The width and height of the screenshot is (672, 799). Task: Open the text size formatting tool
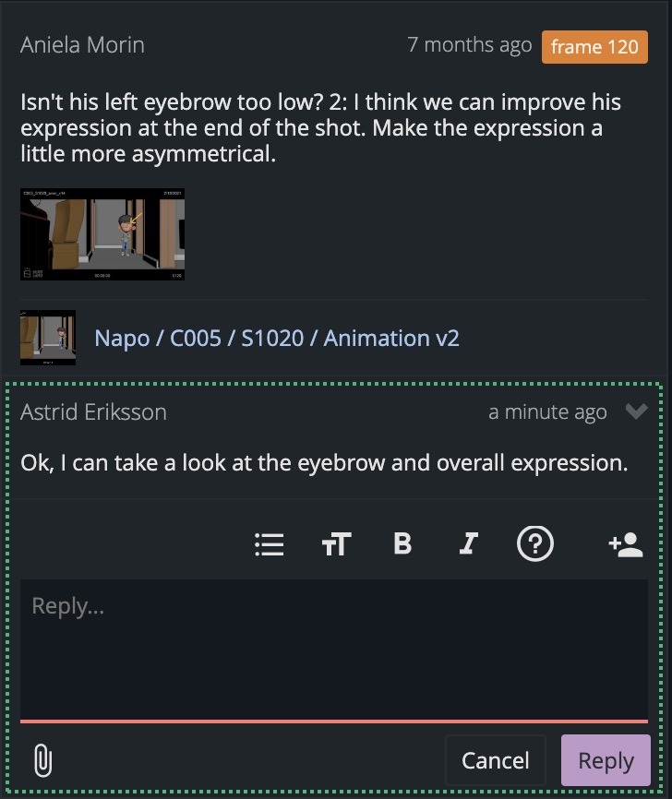pyautogui.click(x=335, y=545)
